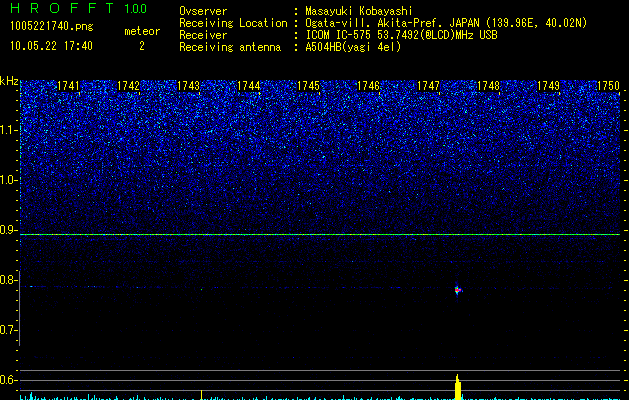Click the 0.7 kHz axis label
Viewport: 629px width, 400px height.
pyautogui.click(x=8, y=330)
